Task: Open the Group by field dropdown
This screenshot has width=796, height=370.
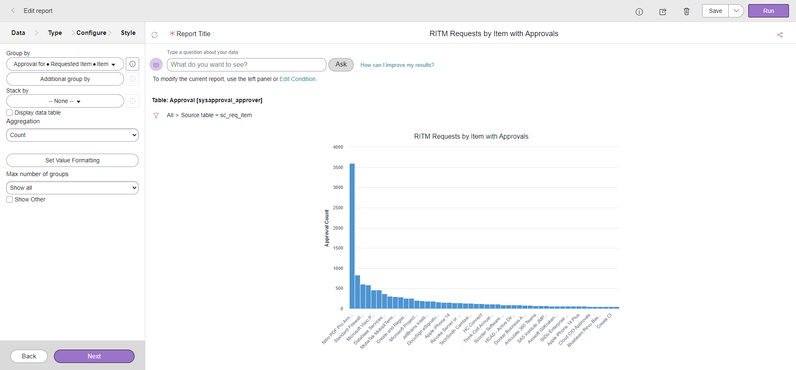Action: click(65, 64)
